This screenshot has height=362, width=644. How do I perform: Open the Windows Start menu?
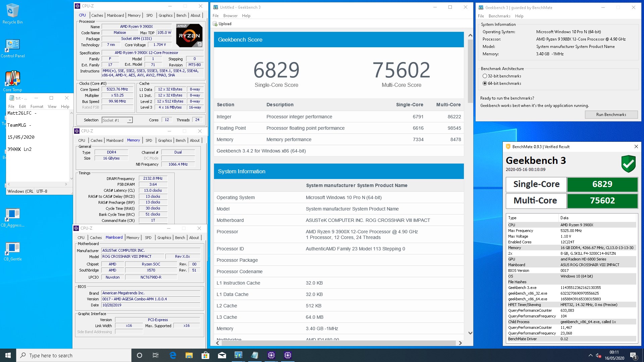[x=8, y=355]
